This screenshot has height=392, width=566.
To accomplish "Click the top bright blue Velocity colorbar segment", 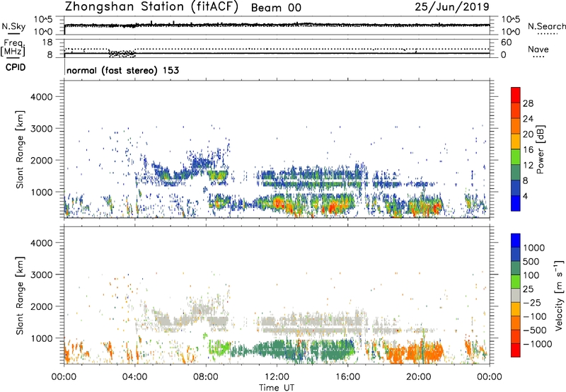I will [x=516, y=241].
